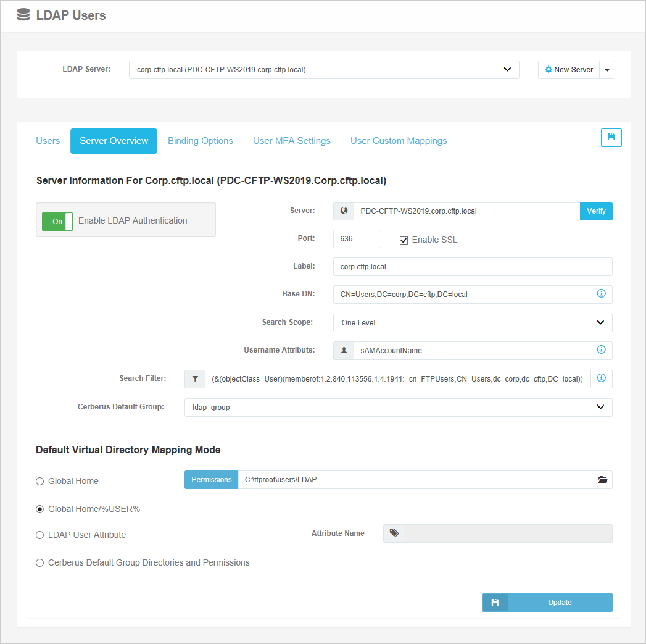The height and width of the screenshot is (644, 646).
Task: Open the LDAP Server dropdown
Action: (323, 69)
